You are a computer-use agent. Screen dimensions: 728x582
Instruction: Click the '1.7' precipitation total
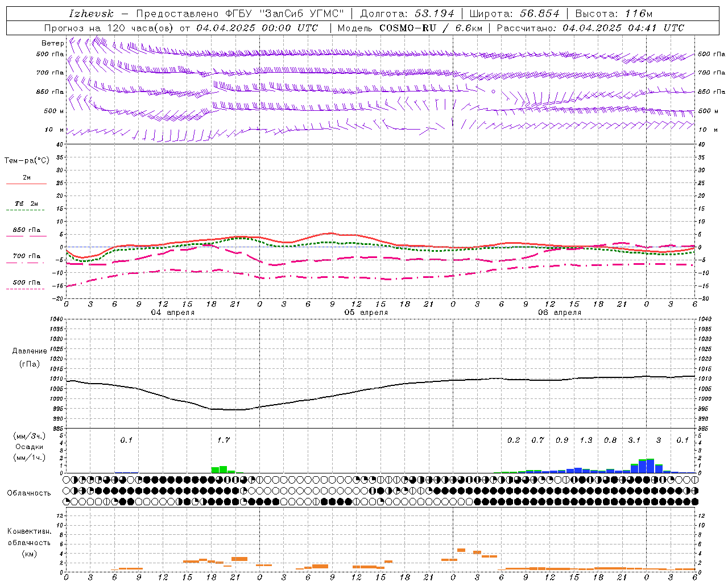224,440
